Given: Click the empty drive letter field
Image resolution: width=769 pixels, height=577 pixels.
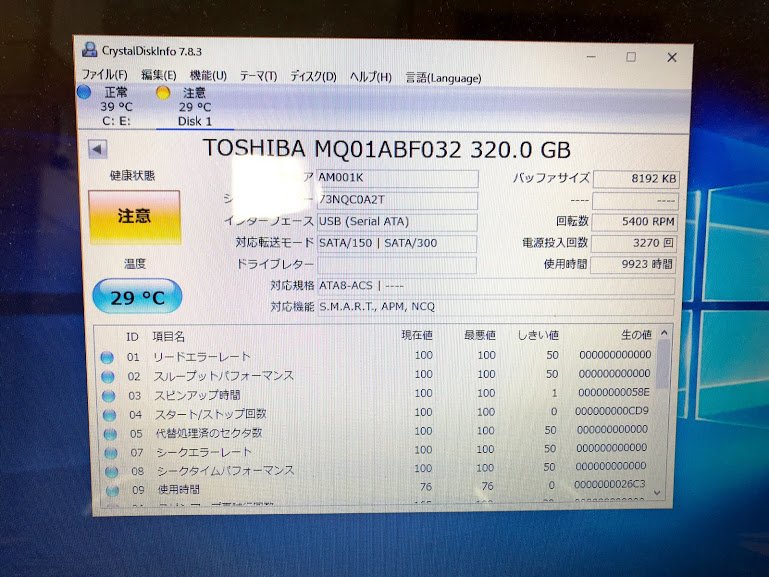Looking at the screenshot, I should click(x=397, y=265).
